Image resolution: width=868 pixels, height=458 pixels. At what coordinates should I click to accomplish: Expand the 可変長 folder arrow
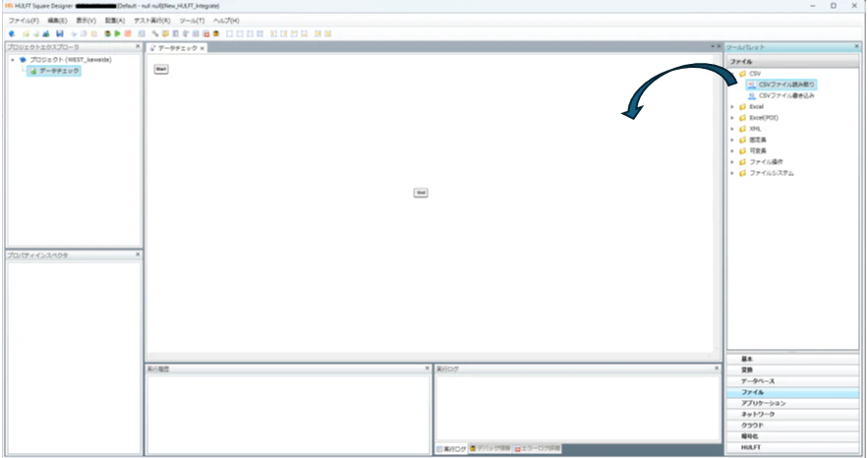pos(732,151)
